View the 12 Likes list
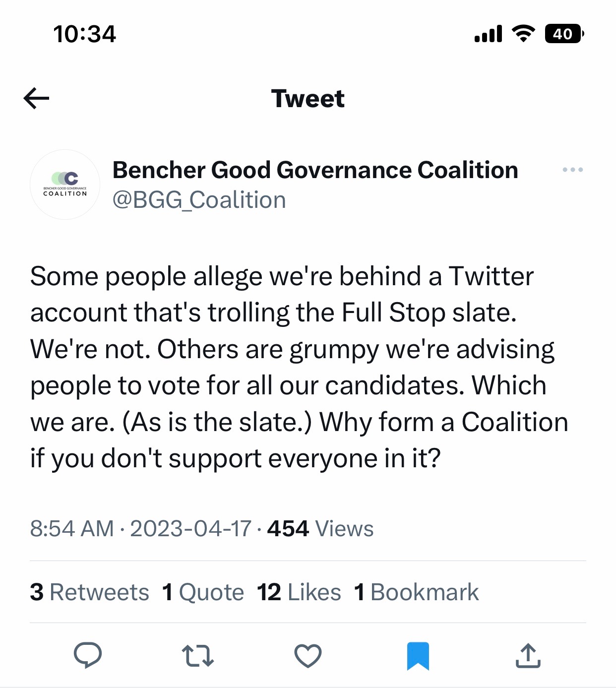The image size is (616, 689). (x=299, y=592)
